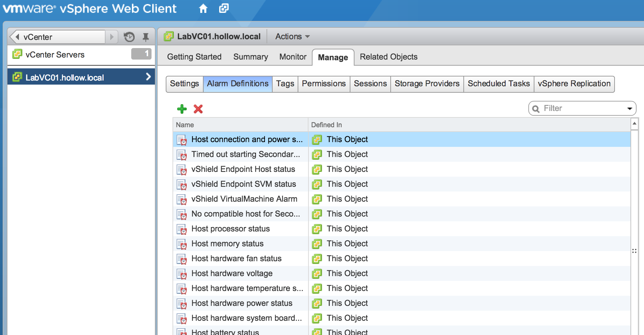This screenshot has width=644, height=335.
Task: Click the Home icon in header
Action: pos(203,8)
